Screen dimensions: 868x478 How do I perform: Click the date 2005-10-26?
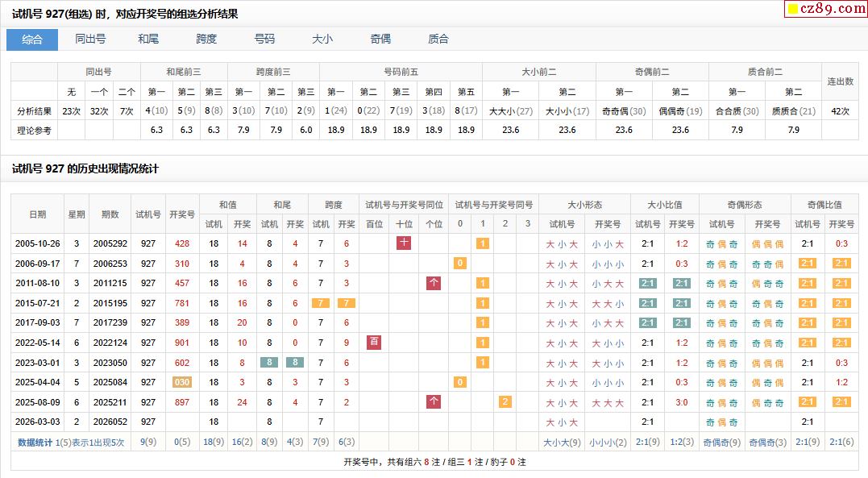[37, 243]
